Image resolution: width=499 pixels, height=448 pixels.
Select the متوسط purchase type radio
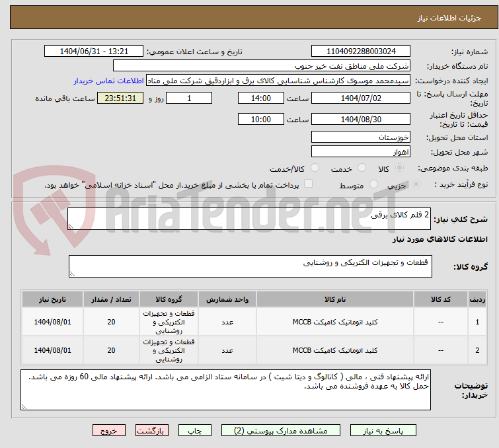(x=373, y=184)
